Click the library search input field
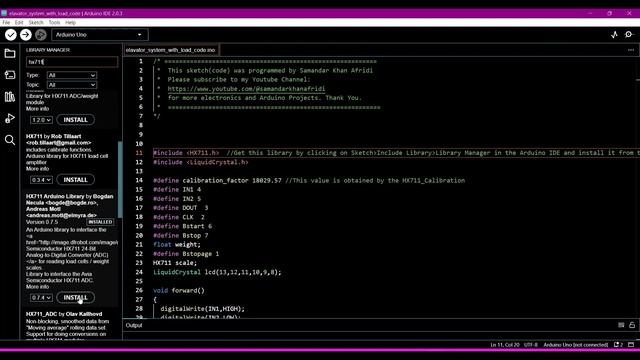 click(72, 62)
